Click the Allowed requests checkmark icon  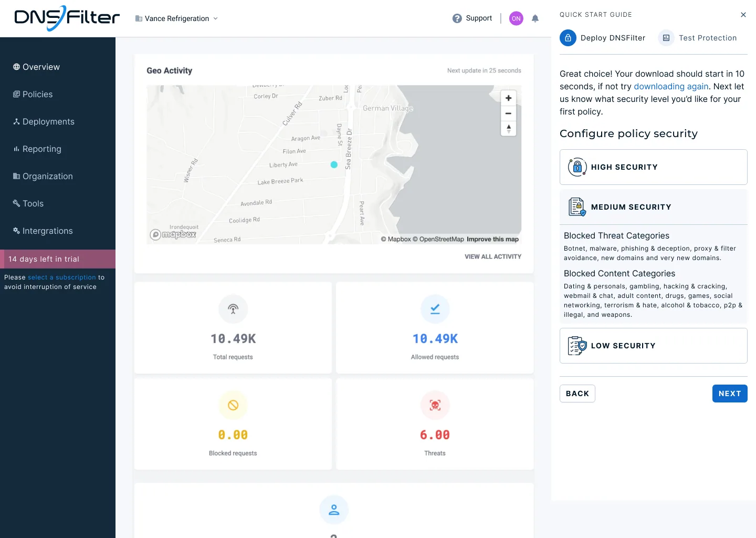[x=435, y=309]
